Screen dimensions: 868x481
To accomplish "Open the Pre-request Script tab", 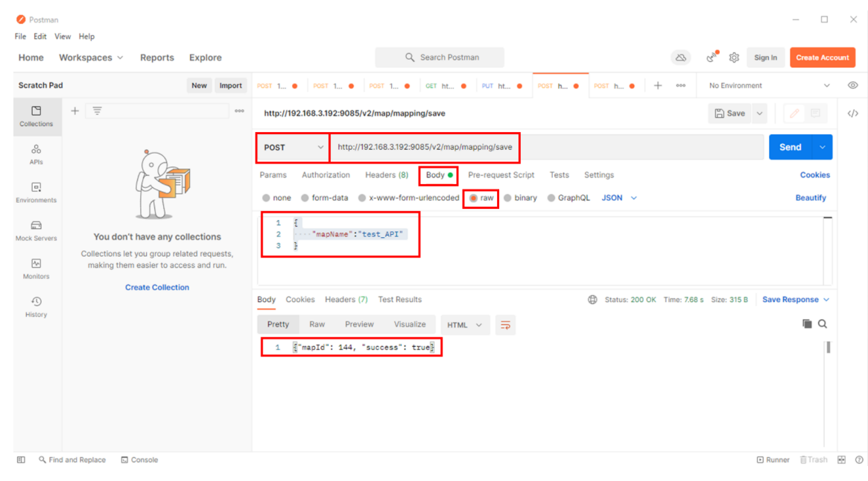I will 501,175.
